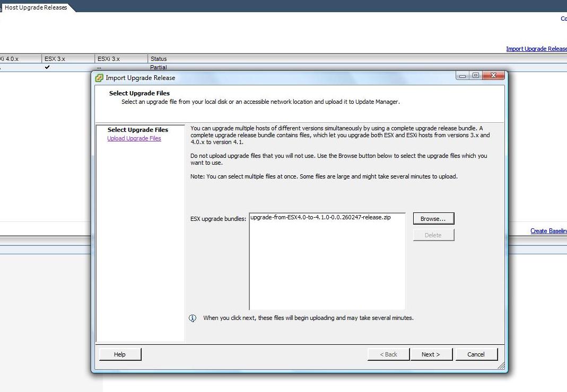Cancel the Import Upgrade Release wizard
This screenshot has width=567, height=392.
tap(476, 354)
